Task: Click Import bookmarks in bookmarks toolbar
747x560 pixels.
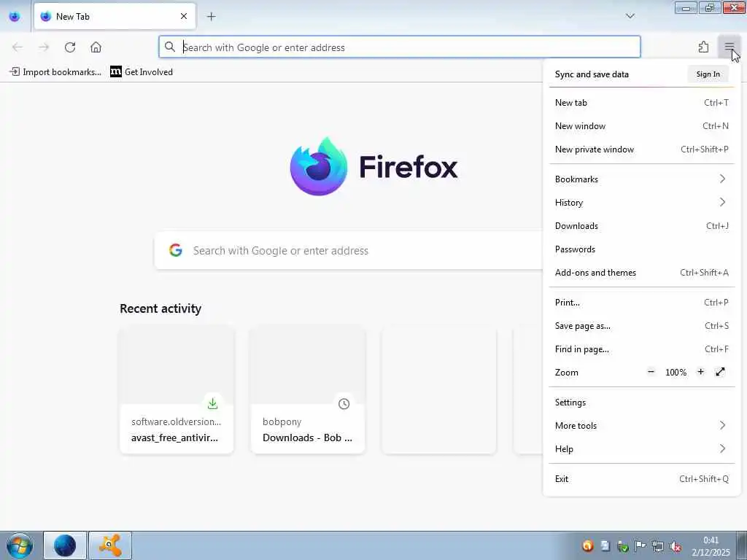Action: click(x=55, y=72)
